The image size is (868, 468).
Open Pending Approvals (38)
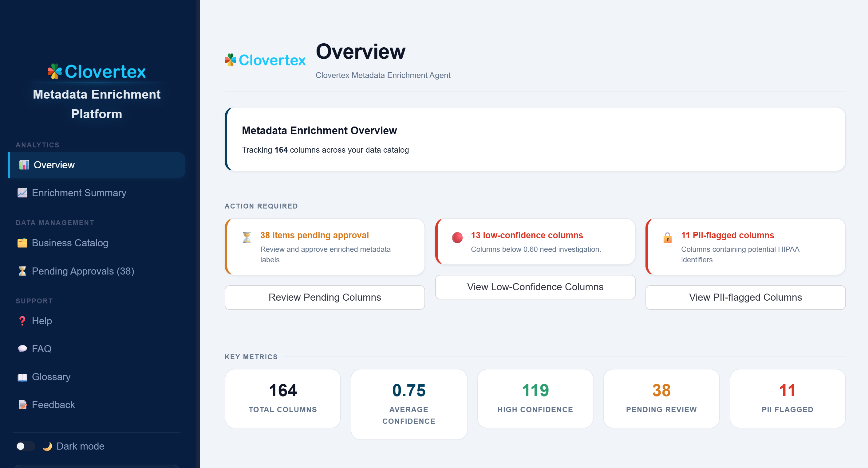pyautogui.click(x=97, y=271)
